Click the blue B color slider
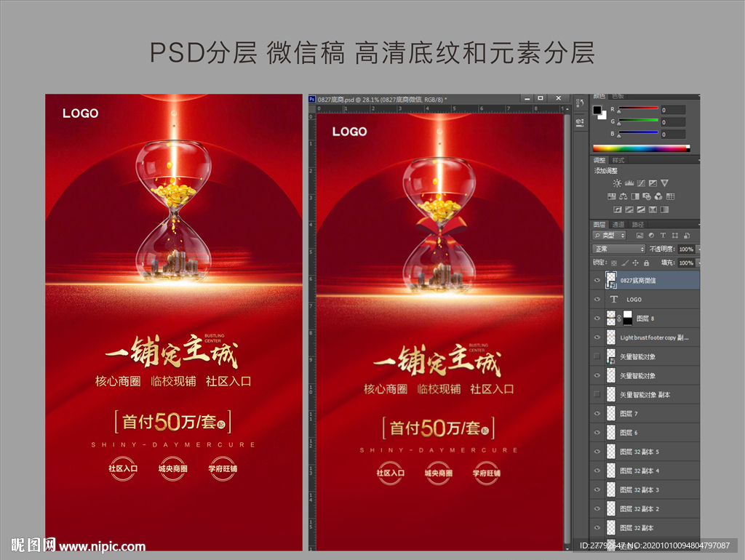 [x=637, y=134]
